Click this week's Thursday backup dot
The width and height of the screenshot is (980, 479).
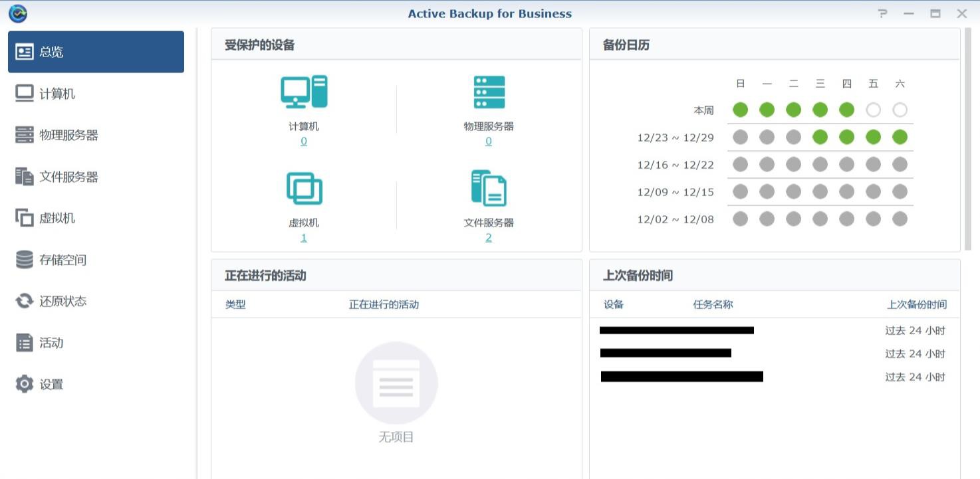(846, 110)
